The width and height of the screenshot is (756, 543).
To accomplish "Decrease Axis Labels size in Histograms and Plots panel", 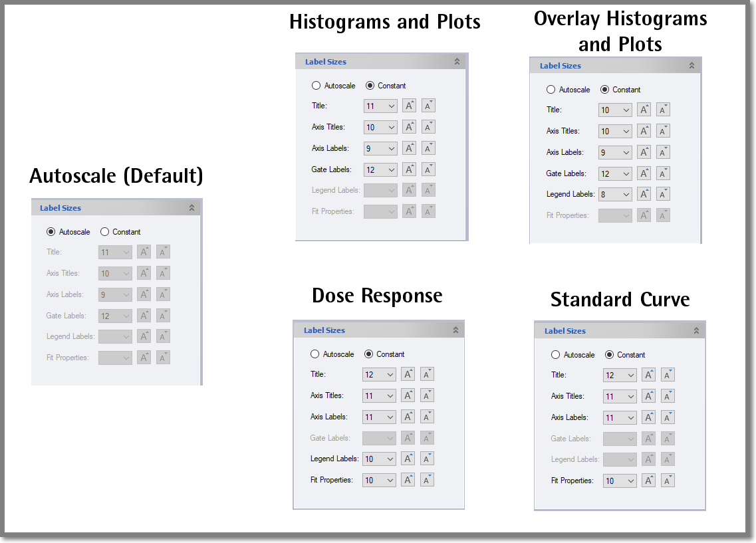I will pyautogui.click(x=428, y=148).
